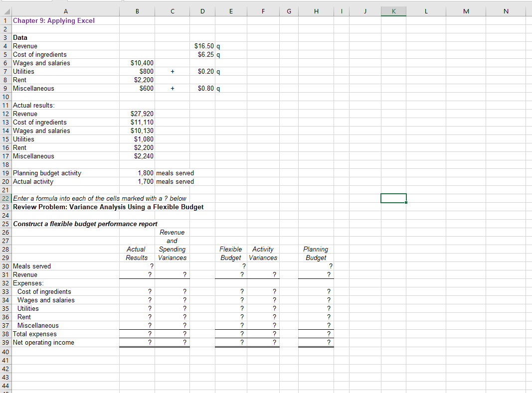Select actual miscellaneous $2,240 cell
The image size is (532, 393).
pos(137,156)
